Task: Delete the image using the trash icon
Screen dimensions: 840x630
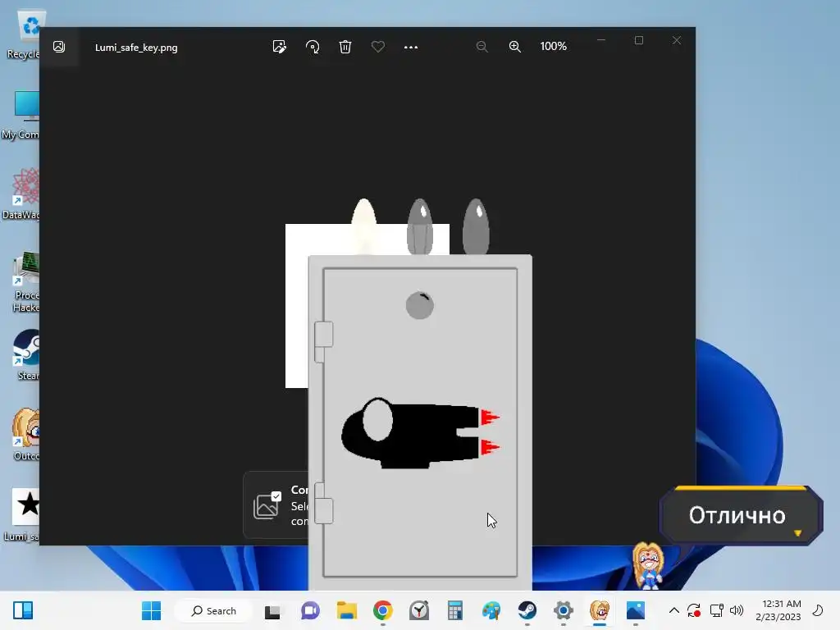Action: point(345,47)
